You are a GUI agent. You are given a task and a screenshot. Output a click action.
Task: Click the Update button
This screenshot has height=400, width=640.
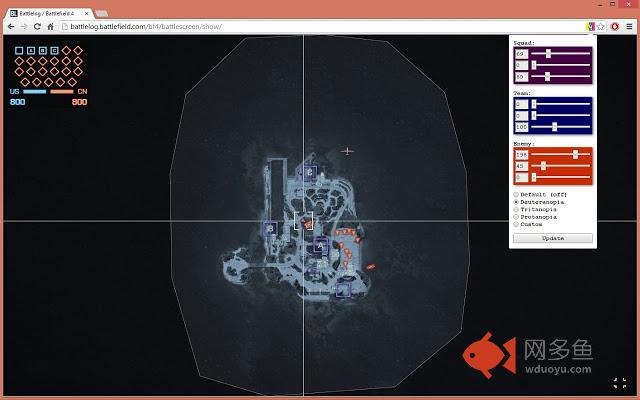[x=553, y=238]
